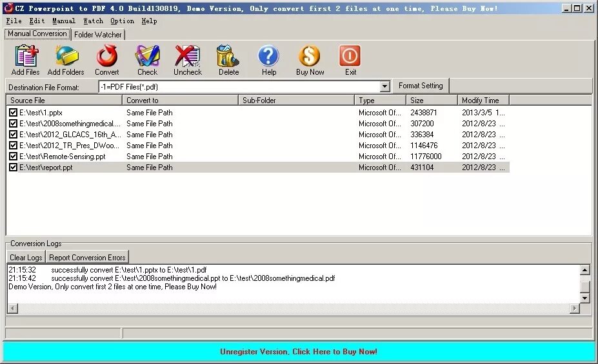Sort by the Source File column header
This screenshot has height=364, width=598.
coord(64,100)
